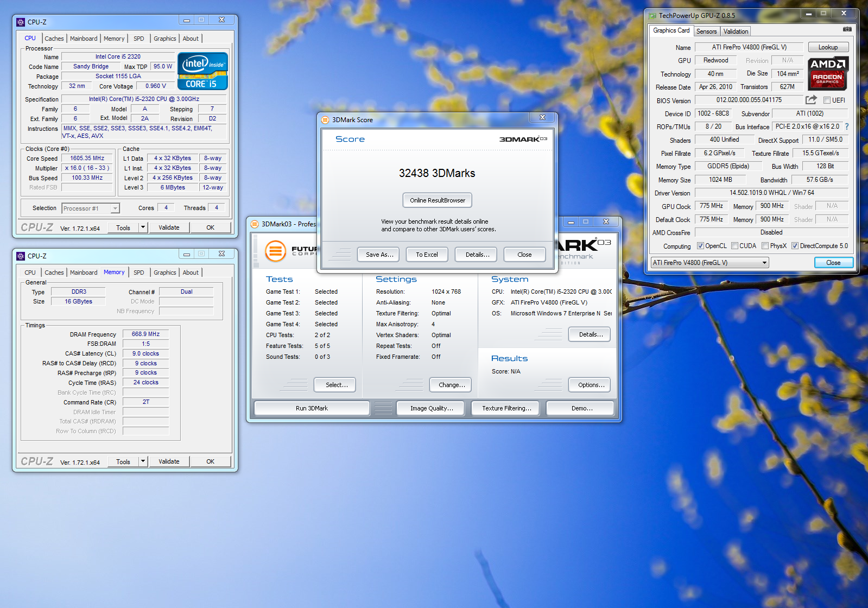Click Validate in top CPU-Z window
Image resolution: width=868 pixels, height=608 pixels.
(x=169, y=227)
